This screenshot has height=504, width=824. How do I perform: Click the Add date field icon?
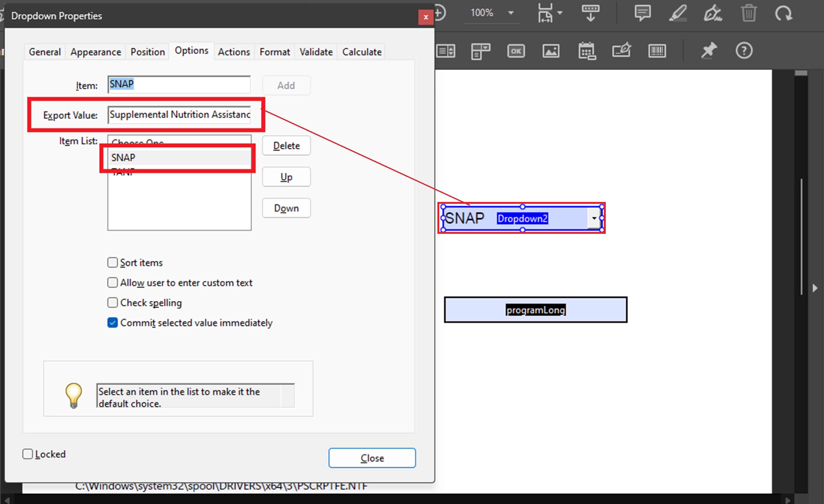[587, 51]
